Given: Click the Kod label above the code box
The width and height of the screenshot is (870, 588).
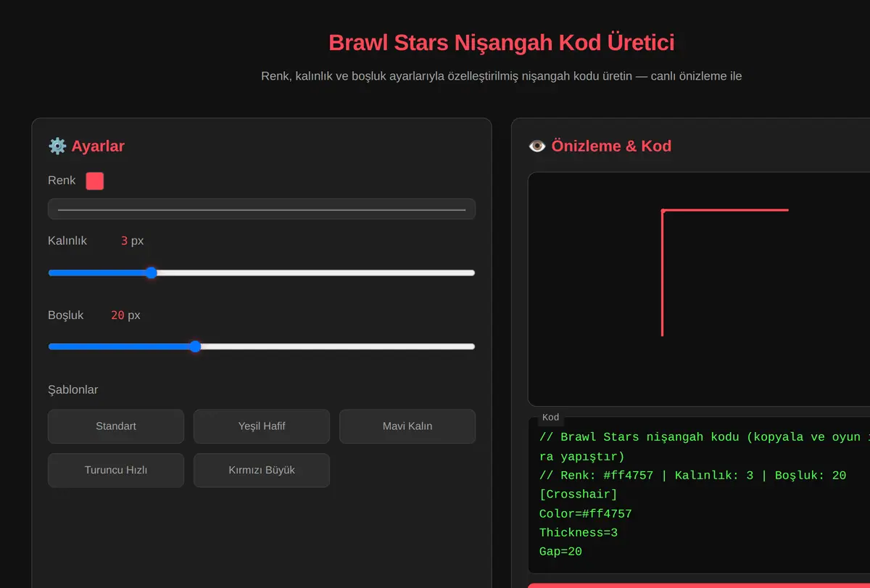Looking at the screenshot, I should click(551, 418).
